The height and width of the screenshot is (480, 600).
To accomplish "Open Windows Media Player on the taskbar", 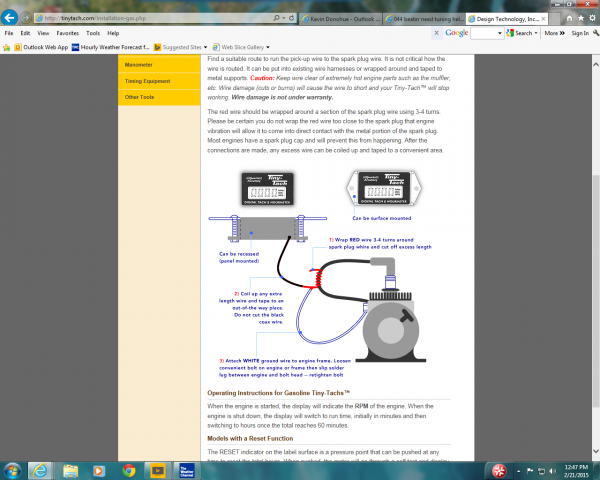I will click(x=100, y=468).
